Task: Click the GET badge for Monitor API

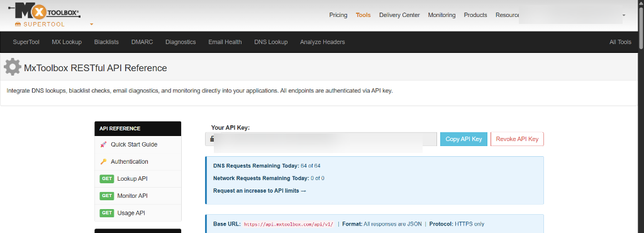Action: pyautogui.click(x=106, y=196)
